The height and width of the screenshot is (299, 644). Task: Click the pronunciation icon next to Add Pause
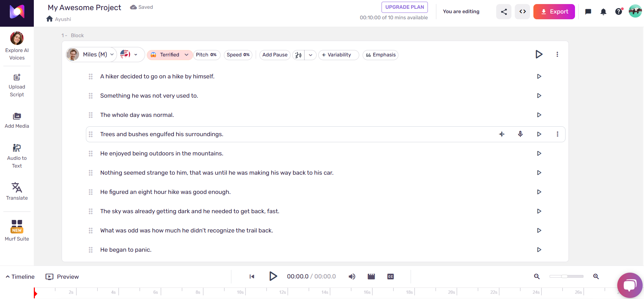point(298,55)
